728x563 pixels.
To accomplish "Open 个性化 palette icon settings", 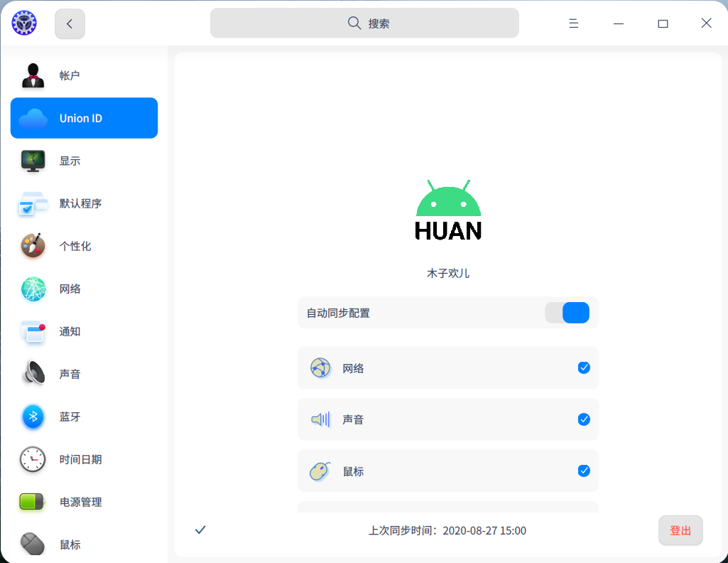I will pos(33,246).
